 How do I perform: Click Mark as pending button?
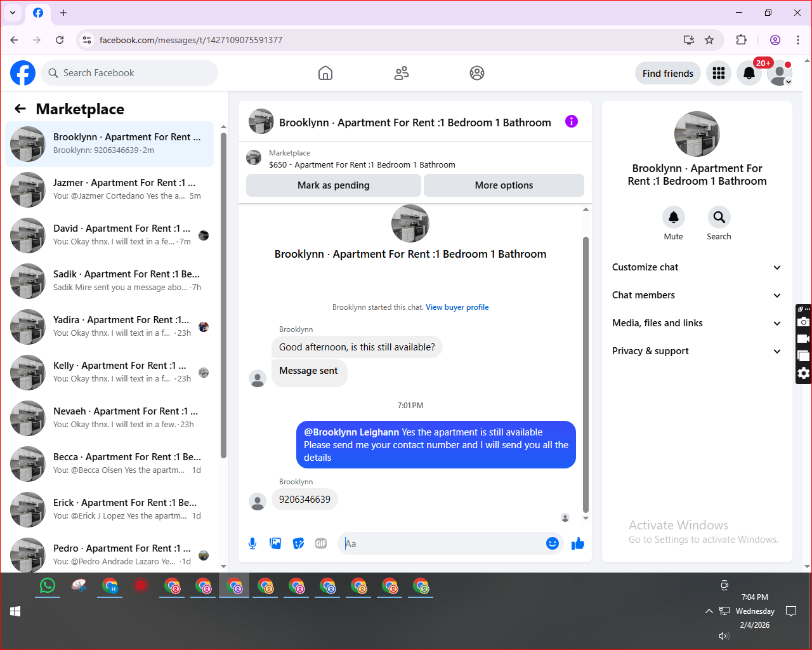(x=334, y=185)
